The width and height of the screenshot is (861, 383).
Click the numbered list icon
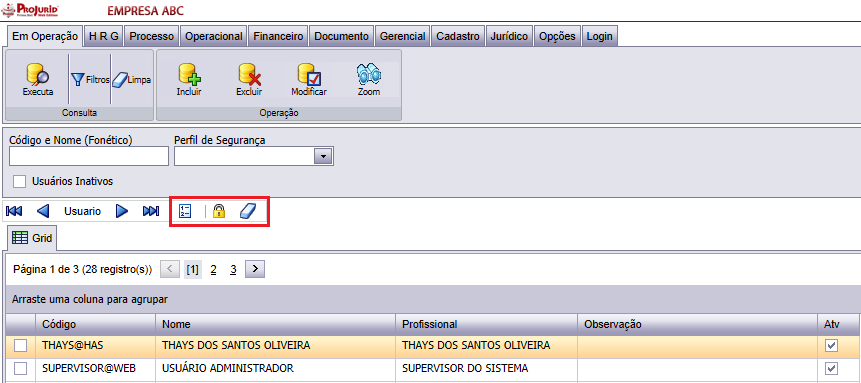186,211
